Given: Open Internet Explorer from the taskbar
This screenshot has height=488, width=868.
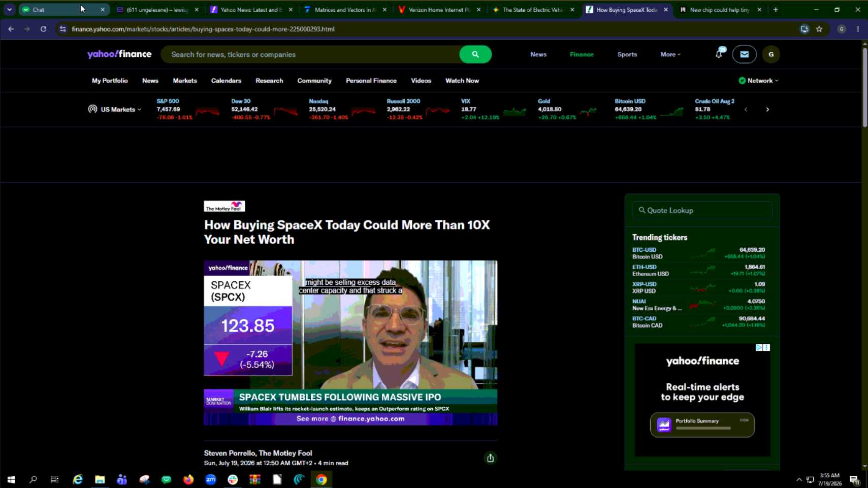Looking at the screenshot, I should click(78, 479).
